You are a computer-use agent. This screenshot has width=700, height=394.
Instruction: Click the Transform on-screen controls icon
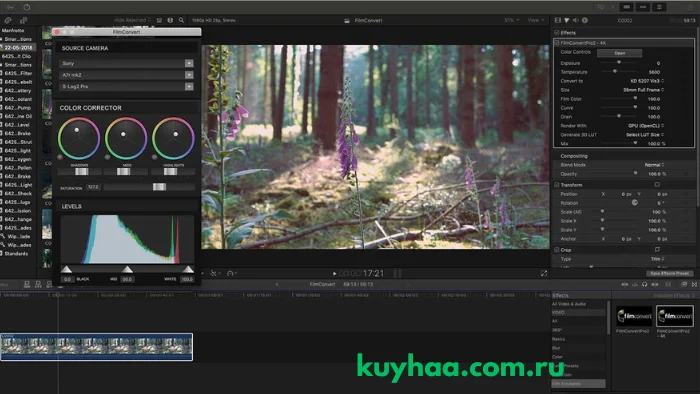pos(657,184)
